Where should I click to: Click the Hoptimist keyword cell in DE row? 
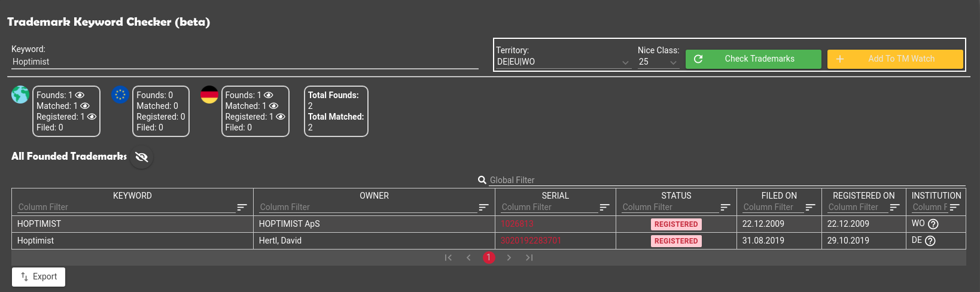[x=132, y=241]
